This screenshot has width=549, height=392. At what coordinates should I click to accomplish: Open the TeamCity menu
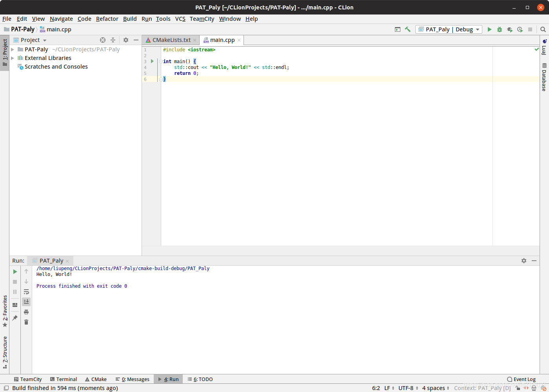coord(202,19)
